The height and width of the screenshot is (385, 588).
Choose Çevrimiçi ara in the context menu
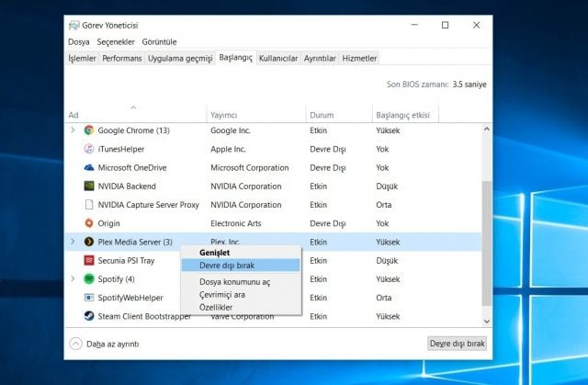[x=241, y=295]
